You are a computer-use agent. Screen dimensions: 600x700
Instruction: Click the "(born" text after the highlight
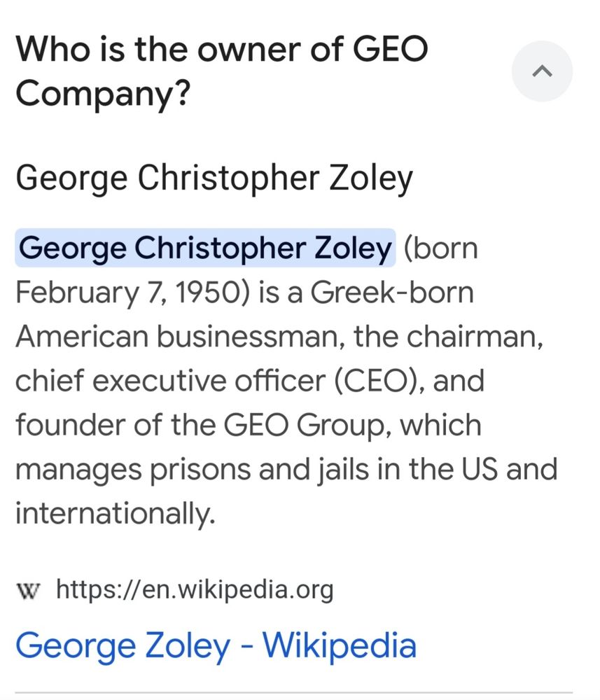(x=441, y=248)
